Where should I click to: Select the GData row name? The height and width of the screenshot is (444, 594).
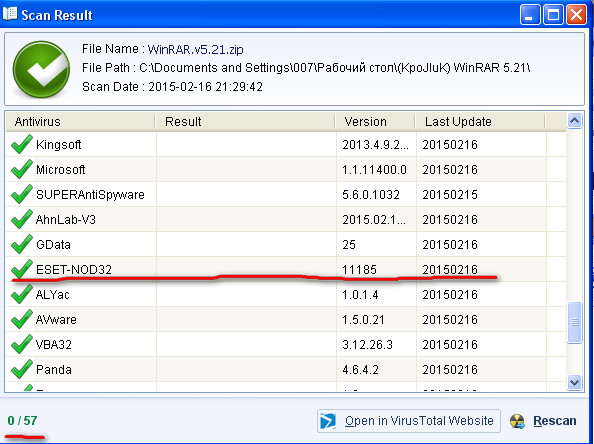pyautogui.click(x=53, y=244)
